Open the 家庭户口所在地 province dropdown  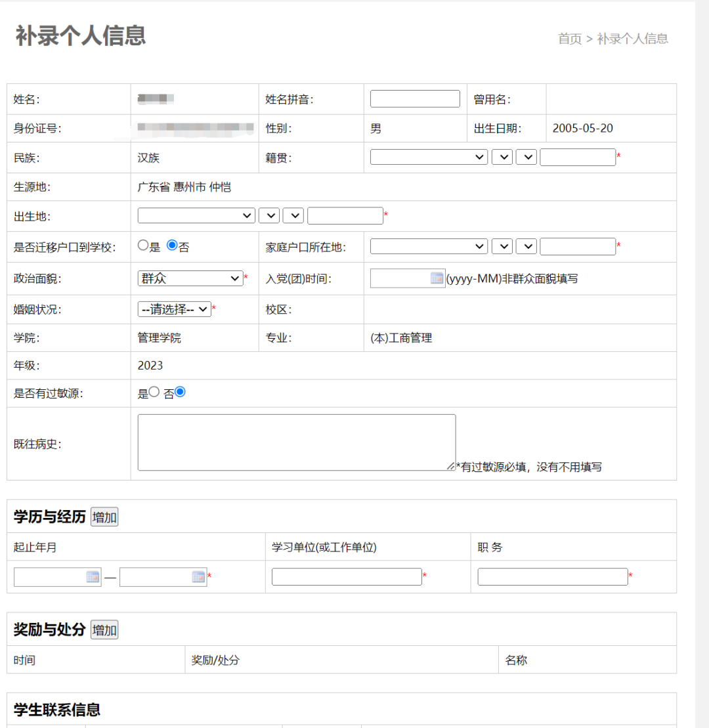pyautogui.click(x=428, y=246)
